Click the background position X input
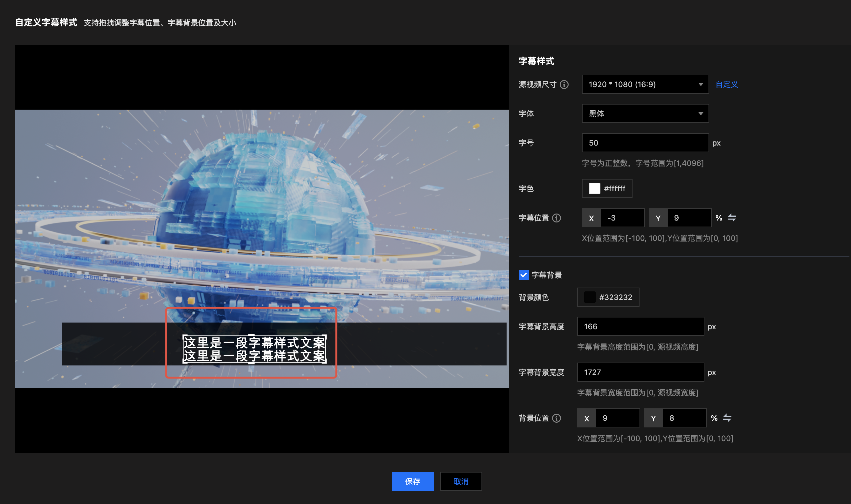Image resolution: width=851 pixels, height=504 pixels. [x=617, y=418]
